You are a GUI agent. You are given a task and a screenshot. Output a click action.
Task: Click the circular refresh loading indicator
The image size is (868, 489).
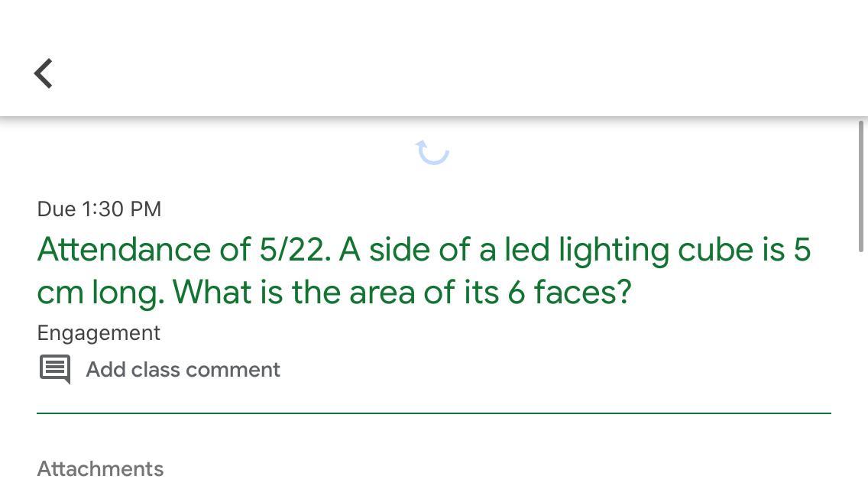432,151
